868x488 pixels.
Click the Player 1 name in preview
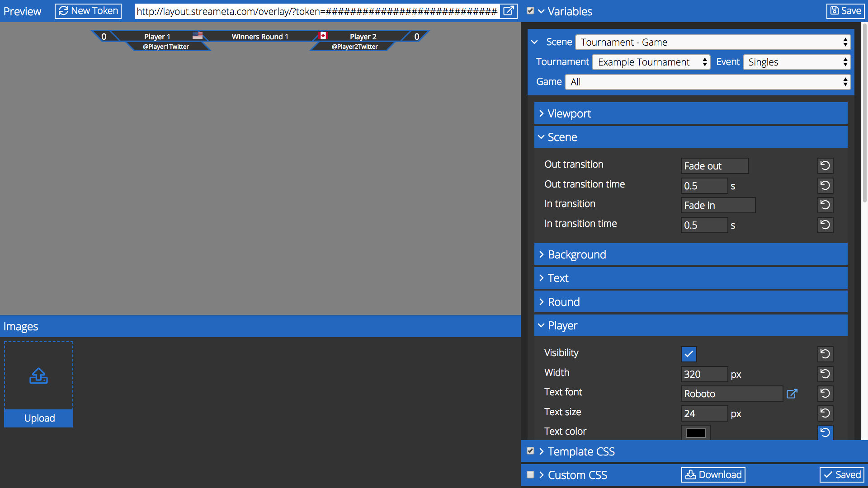(157, 37)
